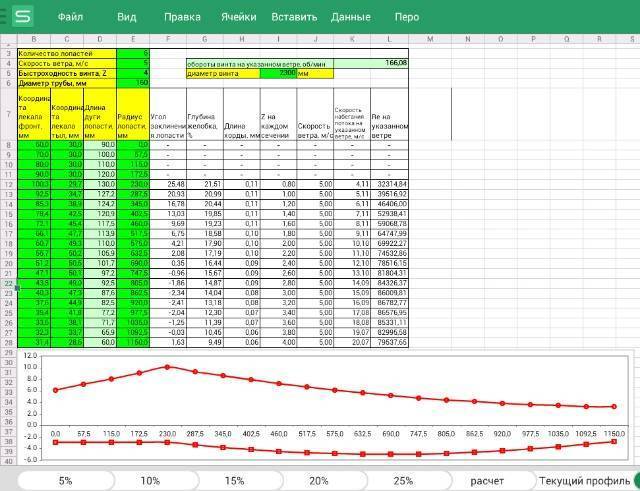This screenshot has width=640, height=491.
Task: Switch to the 5% sheet tab
Action: (65, 481)
